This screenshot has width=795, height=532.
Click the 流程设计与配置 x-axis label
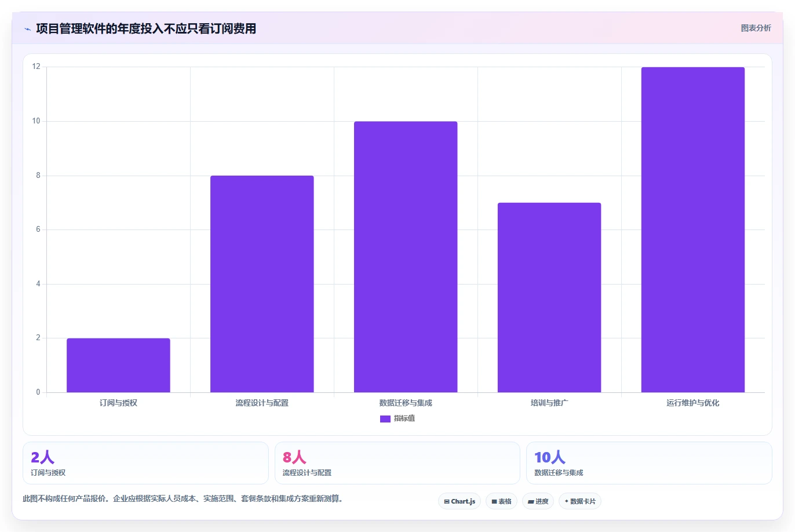tap(262, 403)
